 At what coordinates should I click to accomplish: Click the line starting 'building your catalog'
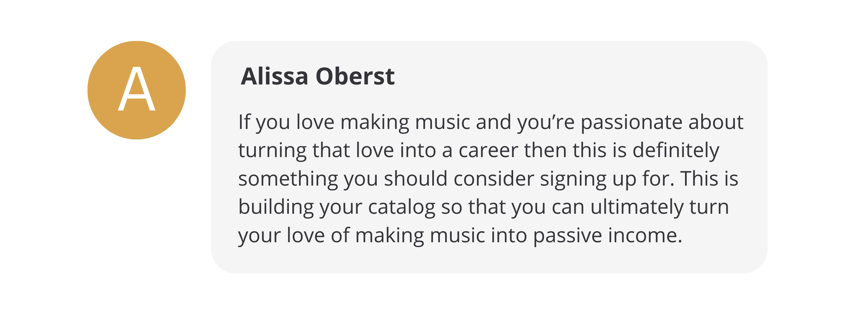click(483, 207)
